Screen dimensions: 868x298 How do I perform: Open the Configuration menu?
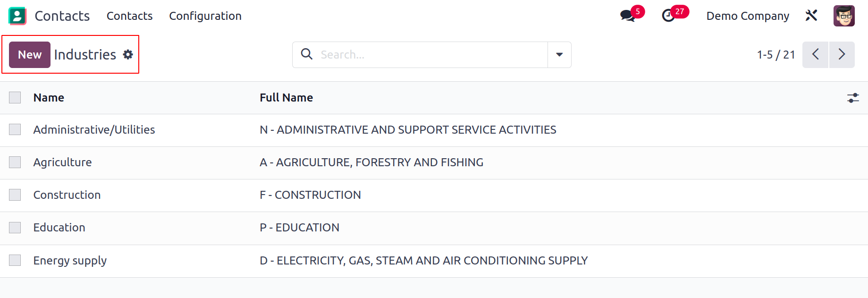205,16
